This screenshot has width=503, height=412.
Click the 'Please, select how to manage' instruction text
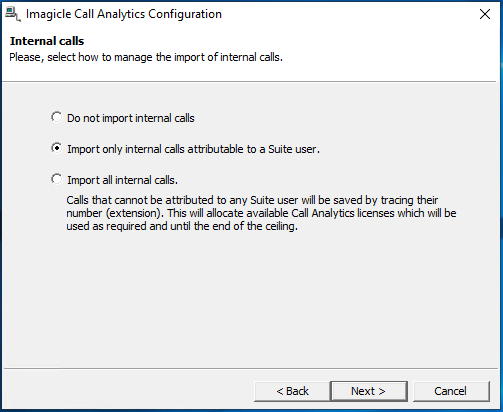point(146,57)
